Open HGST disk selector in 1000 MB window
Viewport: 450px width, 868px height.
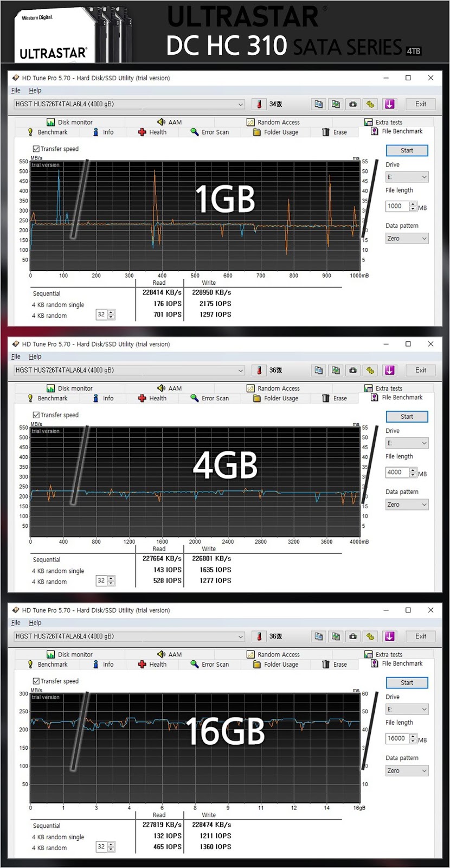(x=130, y=104)
